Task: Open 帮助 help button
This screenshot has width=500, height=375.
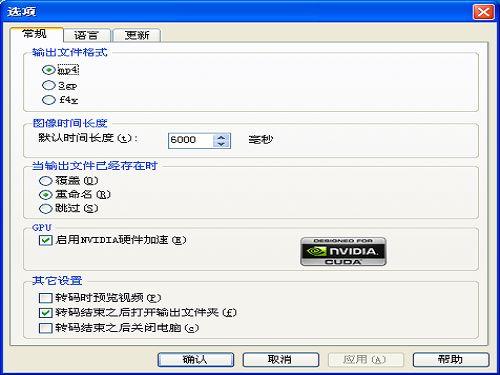Action: (x=451, y=360)
